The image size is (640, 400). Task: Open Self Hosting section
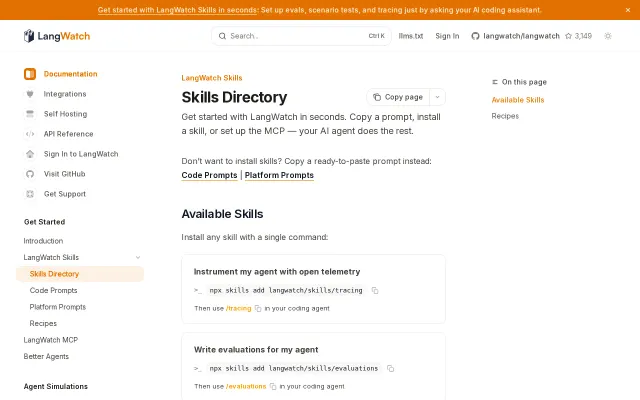point(65,114)
